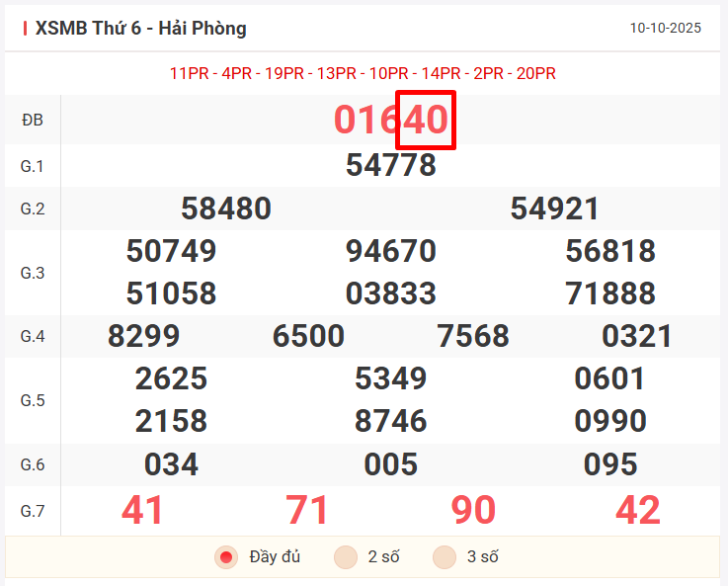Click the G.4 number 6500

pos(308,336)
